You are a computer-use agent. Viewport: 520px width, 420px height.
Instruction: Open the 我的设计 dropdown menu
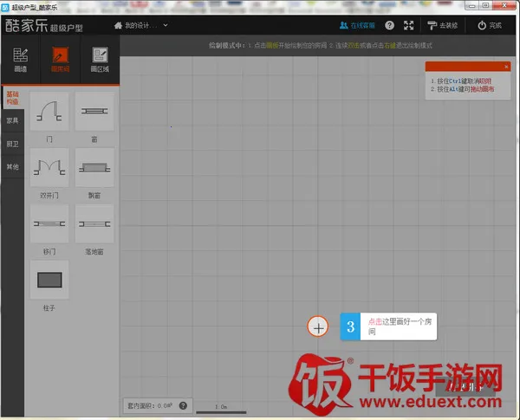coord(141,25)
